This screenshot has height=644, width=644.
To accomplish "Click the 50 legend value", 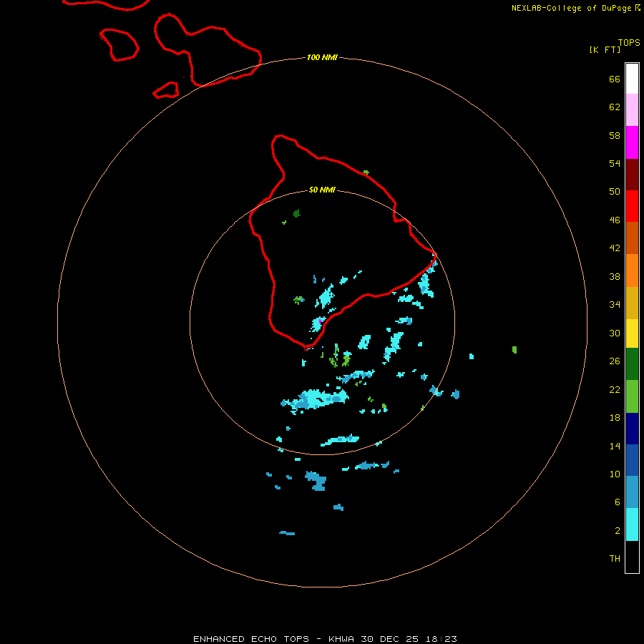I will [x=615, y=191].
